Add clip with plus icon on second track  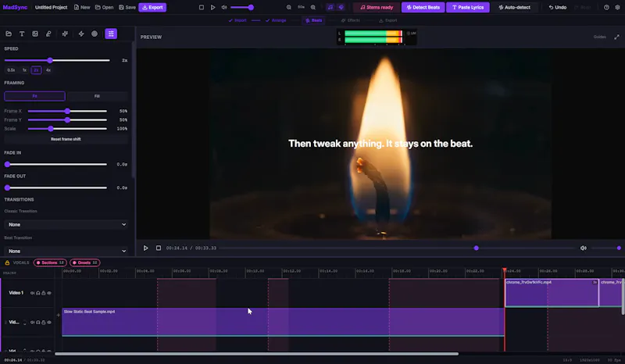tap(58, 315)
